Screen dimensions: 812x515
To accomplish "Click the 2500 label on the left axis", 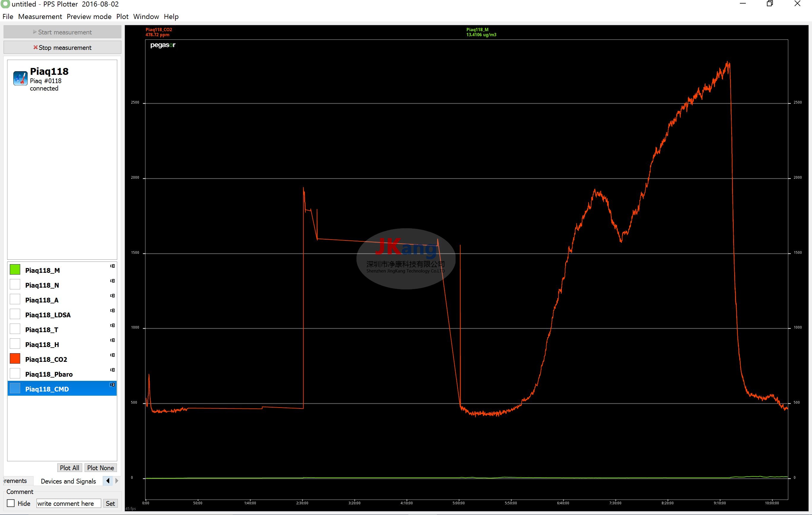I will point(135,102).
